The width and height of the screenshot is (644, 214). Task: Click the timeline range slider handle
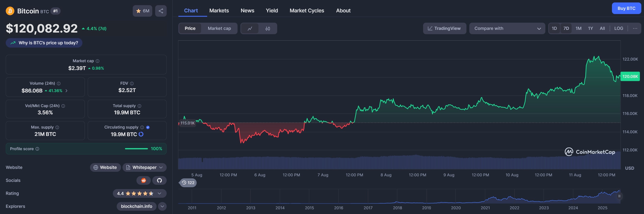tap(619, 196)
